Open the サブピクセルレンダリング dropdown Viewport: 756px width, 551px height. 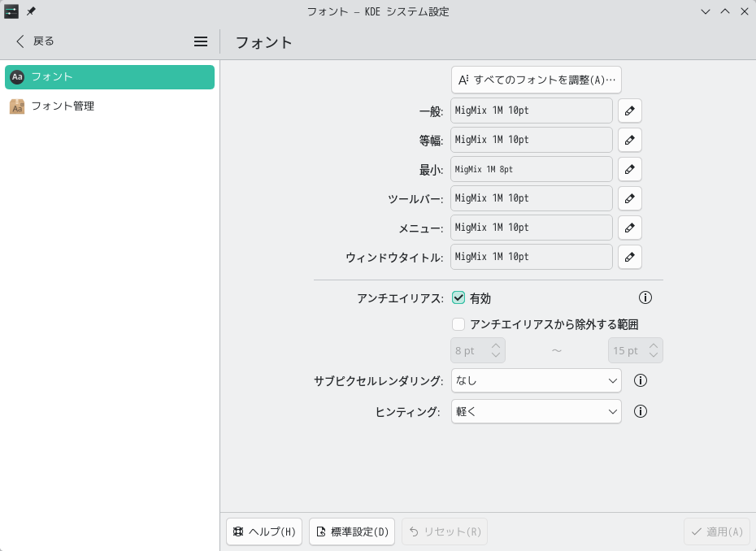tap(537, 381)
